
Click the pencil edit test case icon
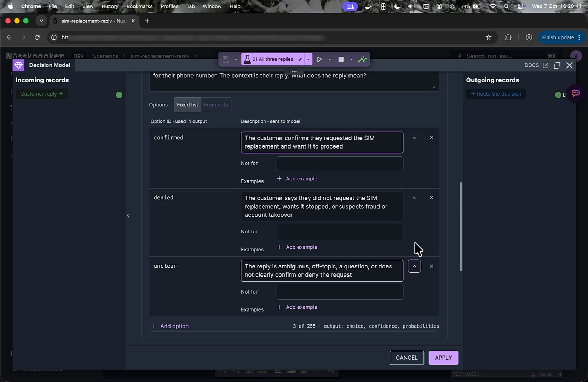[300, 59]
